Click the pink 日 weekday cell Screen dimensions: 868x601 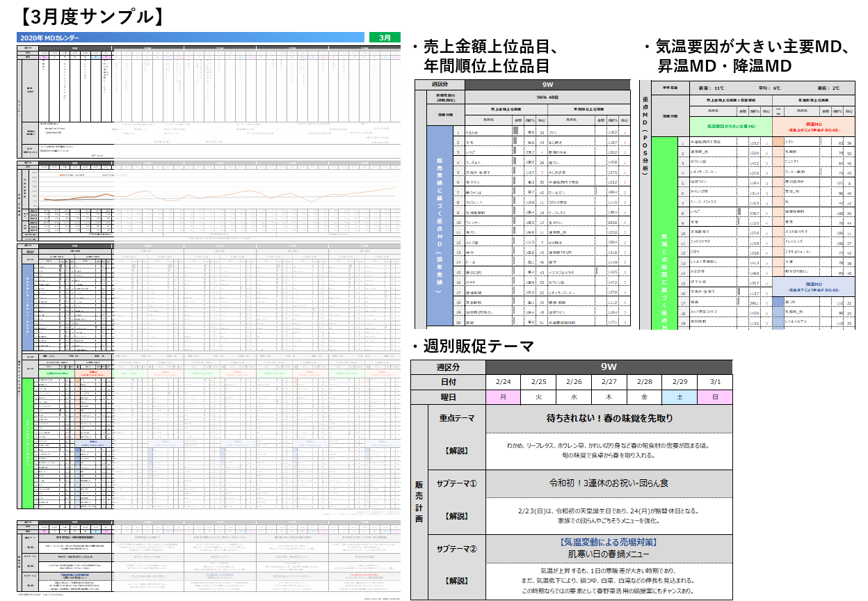click(715, 397)
